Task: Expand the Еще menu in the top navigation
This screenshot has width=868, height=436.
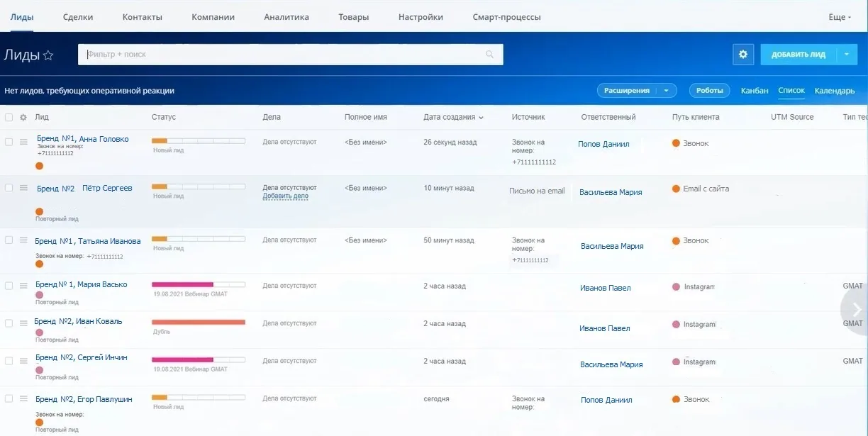Action: pyautogui.click(x=840, y=17)
